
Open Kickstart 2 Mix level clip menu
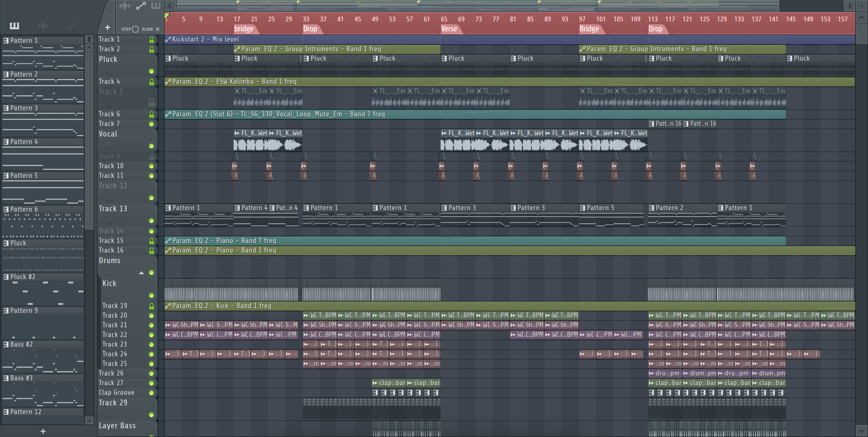tap(168, 39)
